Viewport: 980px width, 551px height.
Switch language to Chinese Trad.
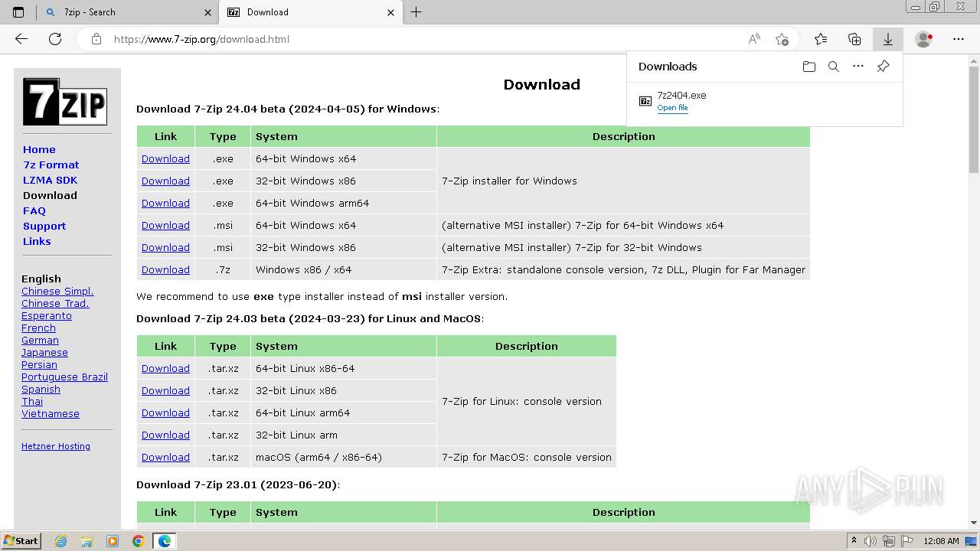point(55,303)
